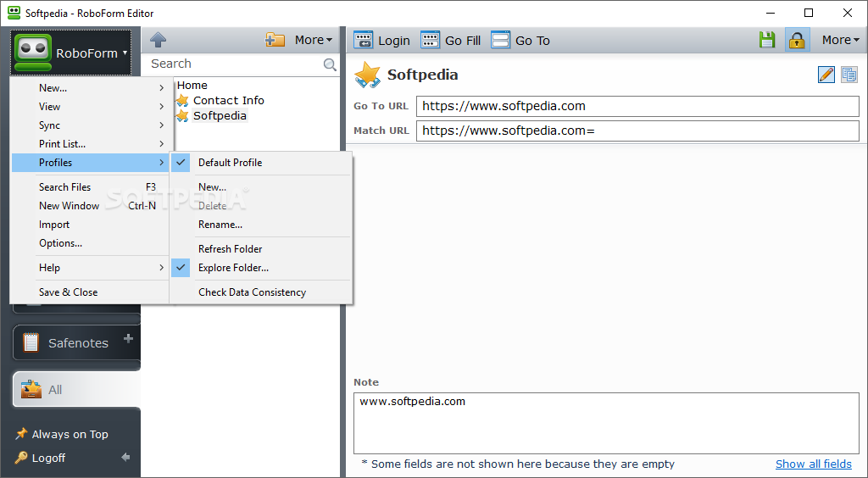This screenshot has width=868, height=478.
Task: Open the View submenu
Action: pyautogui.click(x=90, y=107)
